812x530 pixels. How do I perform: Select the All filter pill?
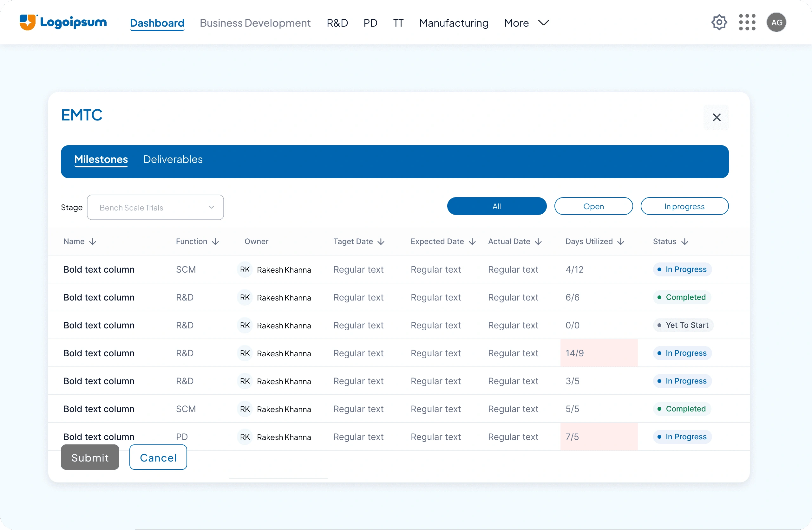click(496, 206)
